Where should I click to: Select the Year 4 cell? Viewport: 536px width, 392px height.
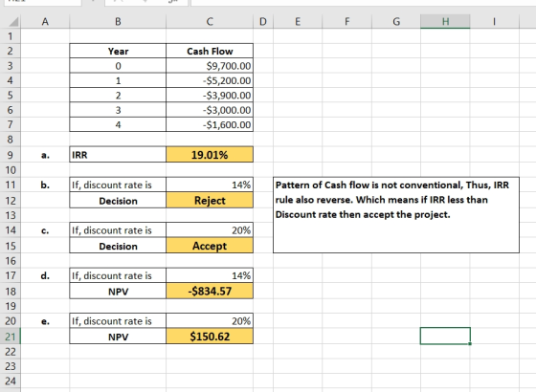click(118, 124)
